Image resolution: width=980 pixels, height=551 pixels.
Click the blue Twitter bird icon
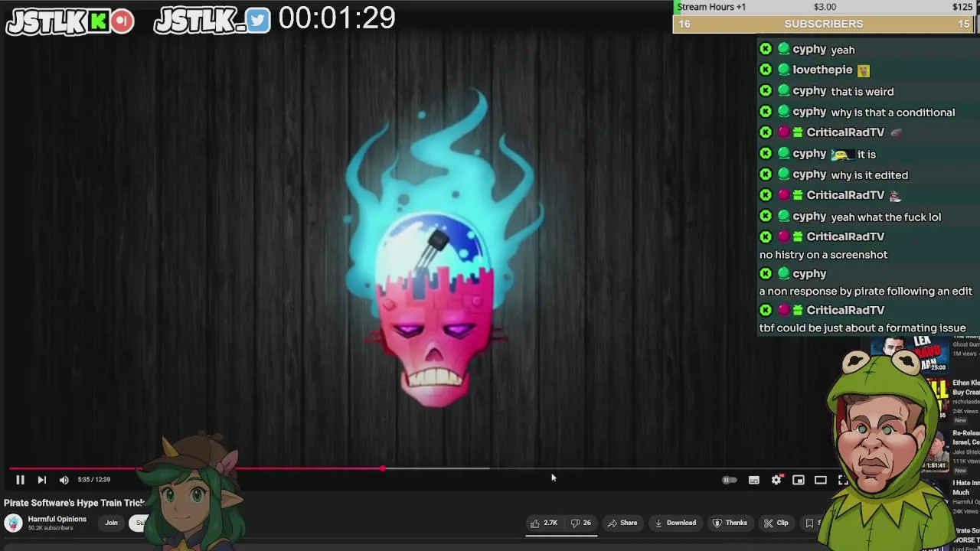(x=259, y=21)
